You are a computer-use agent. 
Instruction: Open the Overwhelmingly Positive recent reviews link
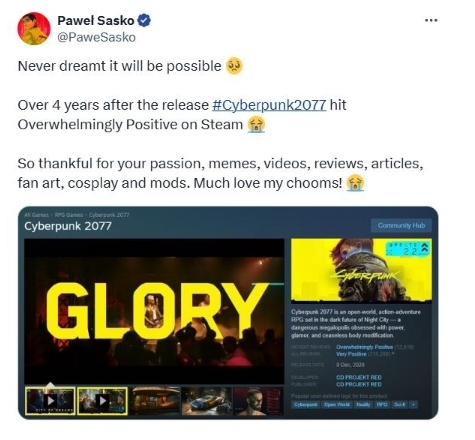(364, 347)
